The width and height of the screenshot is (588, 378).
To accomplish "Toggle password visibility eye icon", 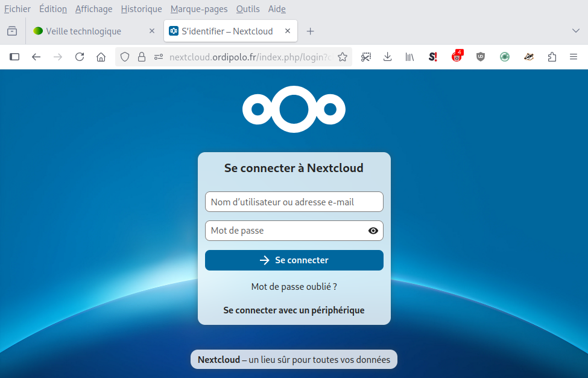I will click(x=373, y=231).
